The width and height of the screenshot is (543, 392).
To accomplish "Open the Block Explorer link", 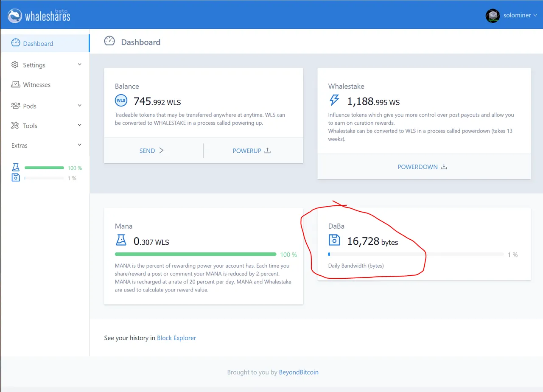I will (176, 338).
